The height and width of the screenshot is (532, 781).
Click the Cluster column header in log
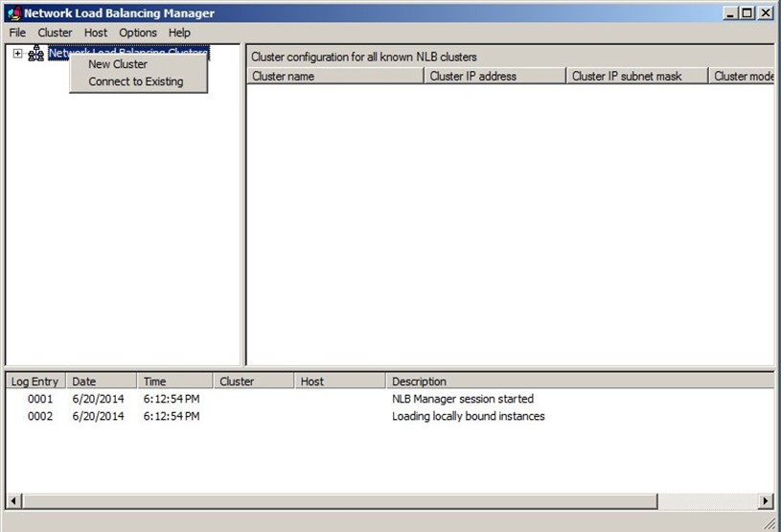pos(254,382)
